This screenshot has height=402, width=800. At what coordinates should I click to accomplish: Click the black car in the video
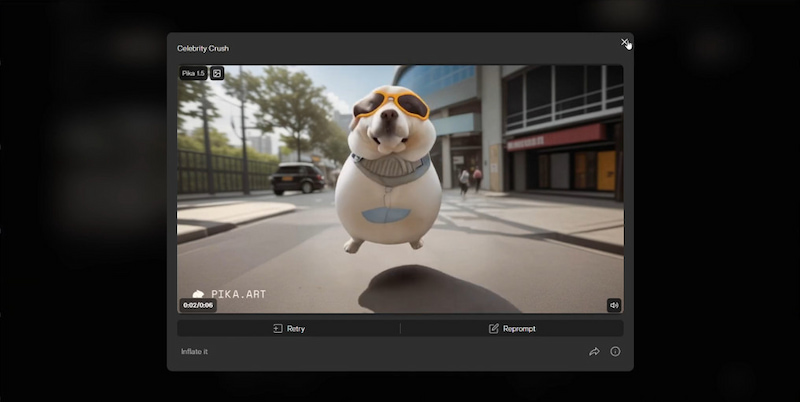click(x=297, y=177)
